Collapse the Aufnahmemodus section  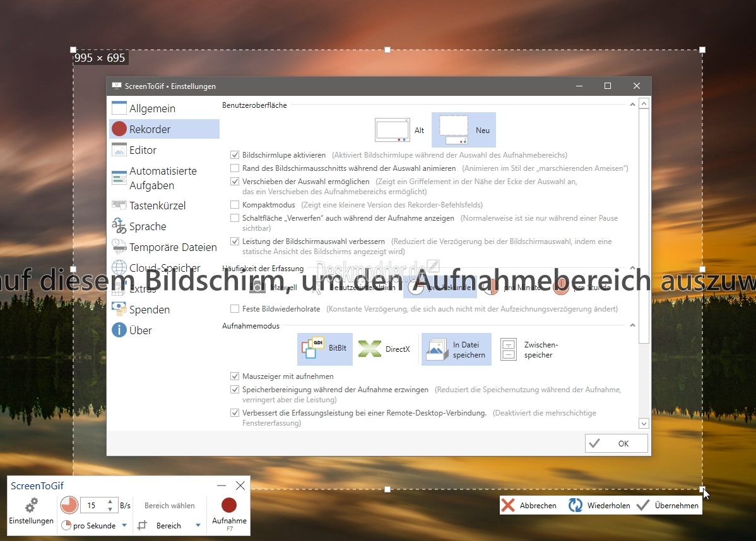pyautogui.click(x=632, y=325)
